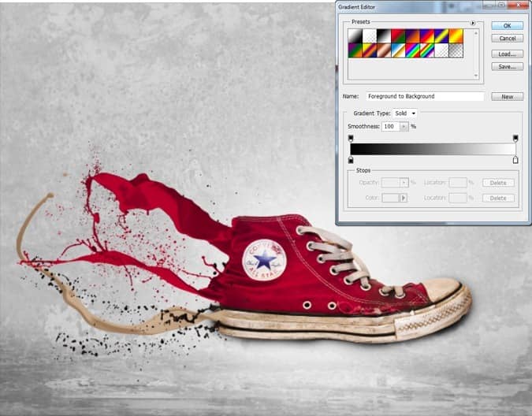Open the Color stop options arrow
This screenshot has height=416, width=532.
(x=404, y=198)
